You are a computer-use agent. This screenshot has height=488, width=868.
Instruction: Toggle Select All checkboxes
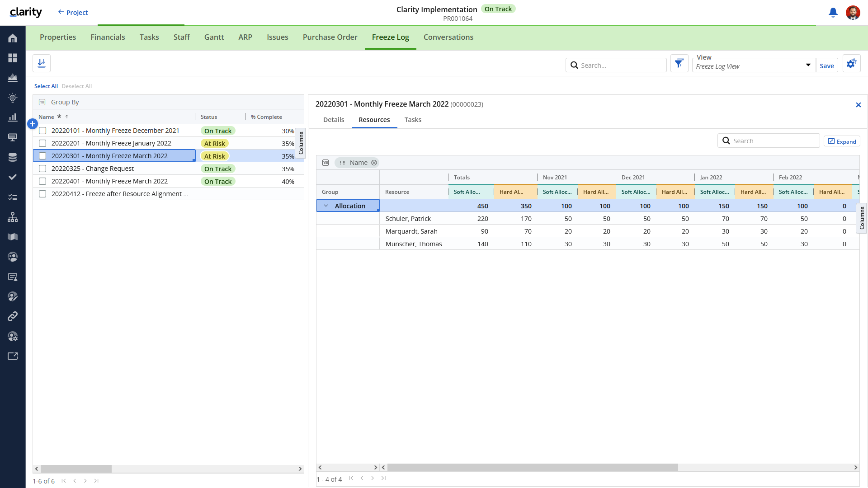(x=45, y=86)
